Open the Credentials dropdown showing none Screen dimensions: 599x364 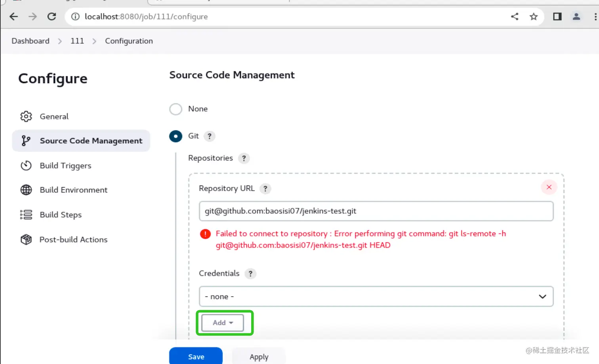pos(376,296)
